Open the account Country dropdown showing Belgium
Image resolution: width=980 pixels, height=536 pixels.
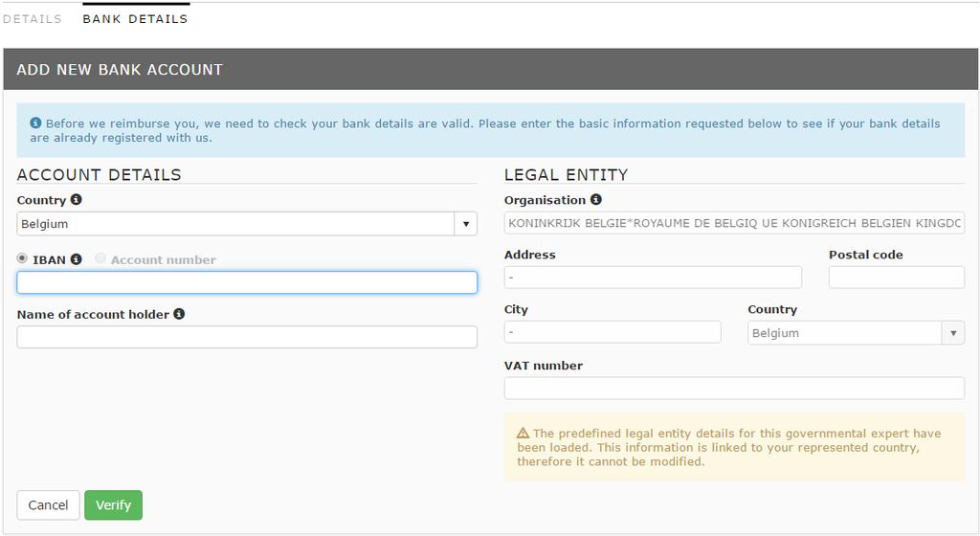coord(247,224)
